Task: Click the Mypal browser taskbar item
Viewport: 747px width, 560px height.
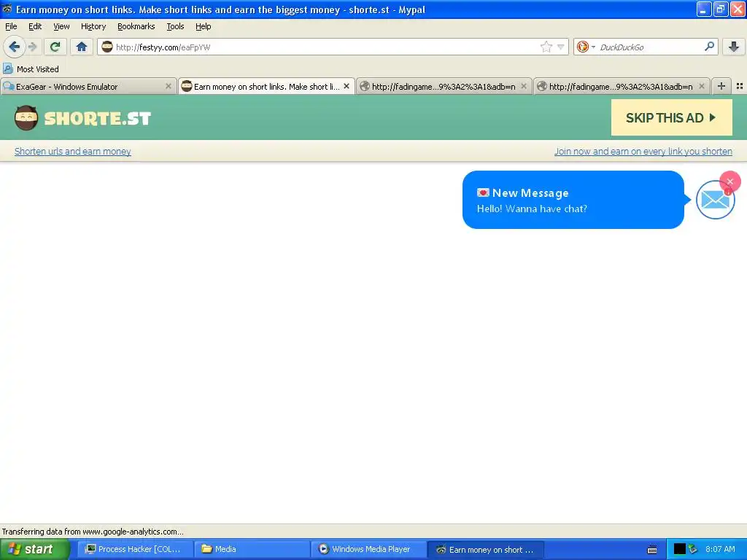Action: [x=486, y=550]
